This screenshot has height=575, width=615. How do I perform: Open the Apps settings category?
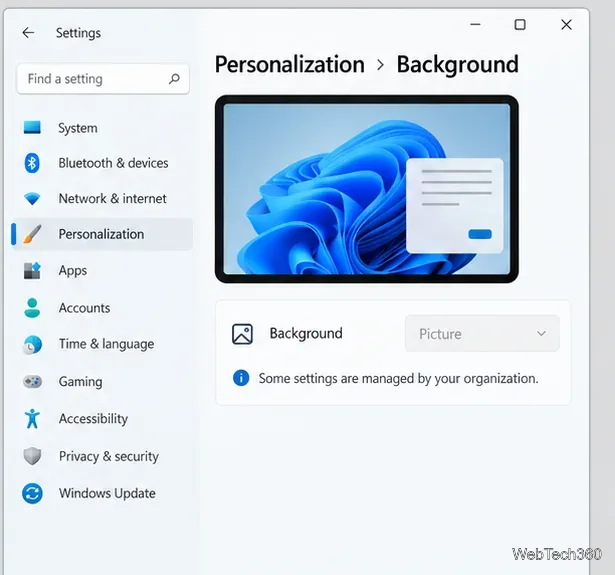(x=103, y=270)
